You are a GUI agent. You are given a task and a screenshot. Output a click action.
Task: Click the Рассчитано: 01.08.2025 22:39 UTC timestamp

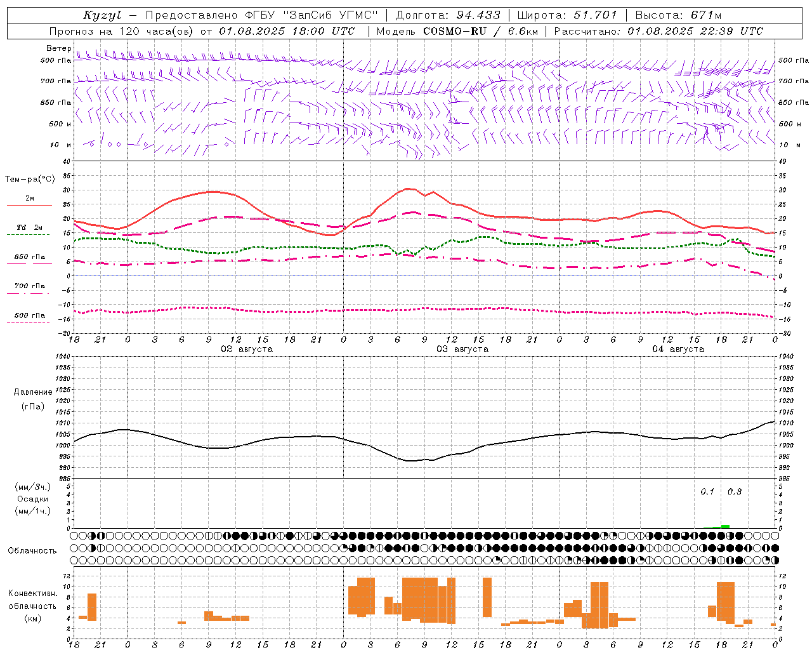coord(659,31)
